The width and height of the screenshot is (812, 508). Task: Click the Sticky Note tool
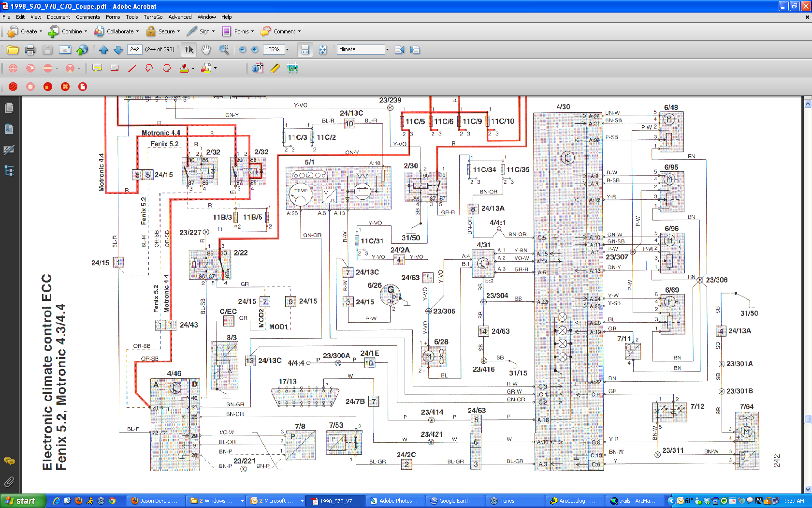click(x=97, y=68)
